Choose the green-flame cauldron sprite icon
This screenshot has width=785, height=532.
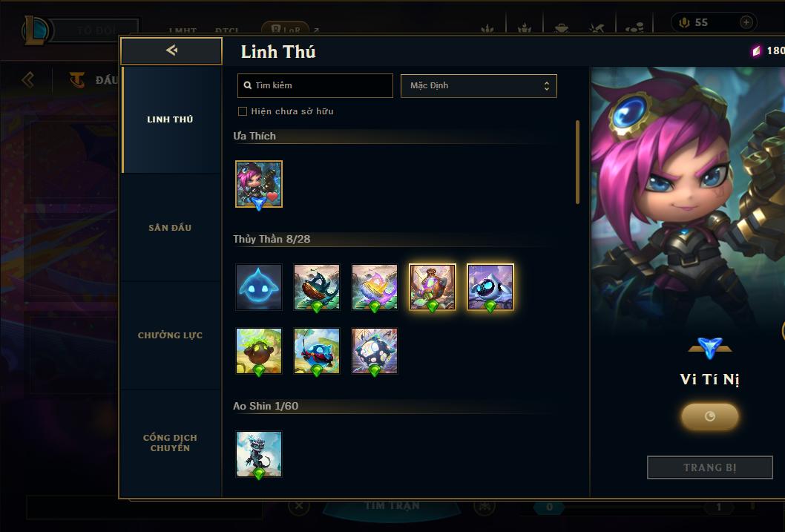pyautogui.click(x=259, y=351)
